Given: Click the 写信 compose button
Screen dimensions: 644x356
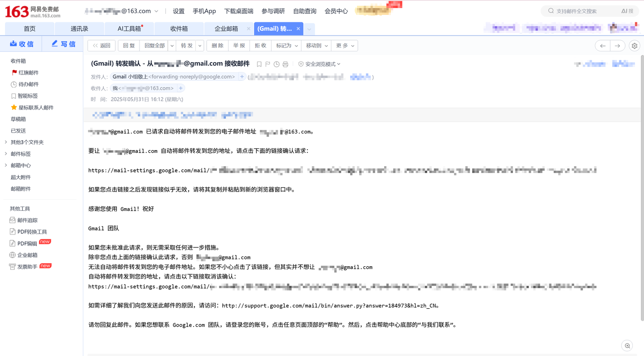Looking at the screenshot, I should 63,44.
